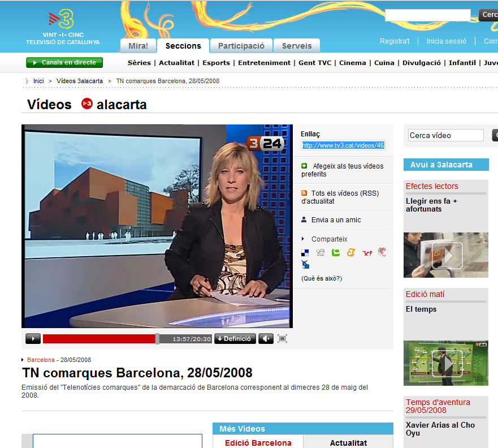Screen dimensions: 498x448
Task: Open the Esports section
Action: click(216, 63)
